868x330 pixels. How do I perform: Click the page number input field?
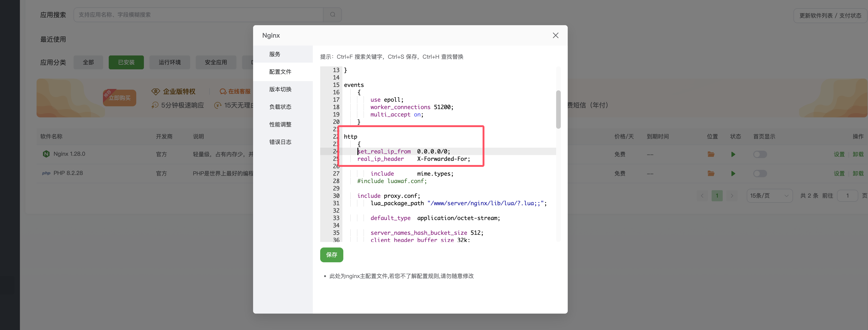(848, 195)
